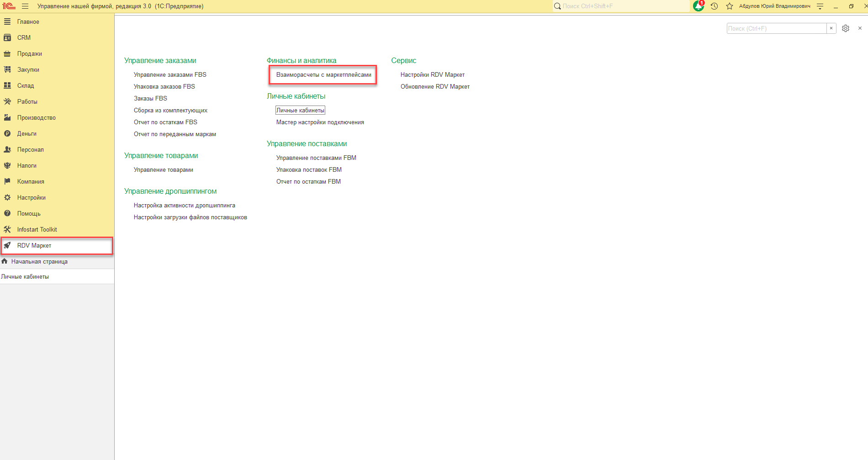This screenshot has width=868, height=460.
Task: Click the Настройки gear icon in sidebar
Action: [x=7, y=197]
